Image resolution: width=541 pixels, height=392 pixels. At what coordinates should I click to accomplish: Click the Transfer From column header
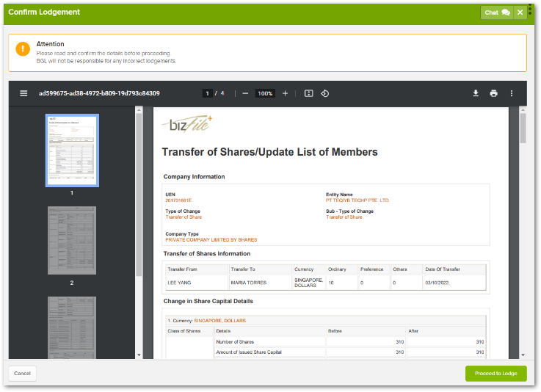(182, 269)
